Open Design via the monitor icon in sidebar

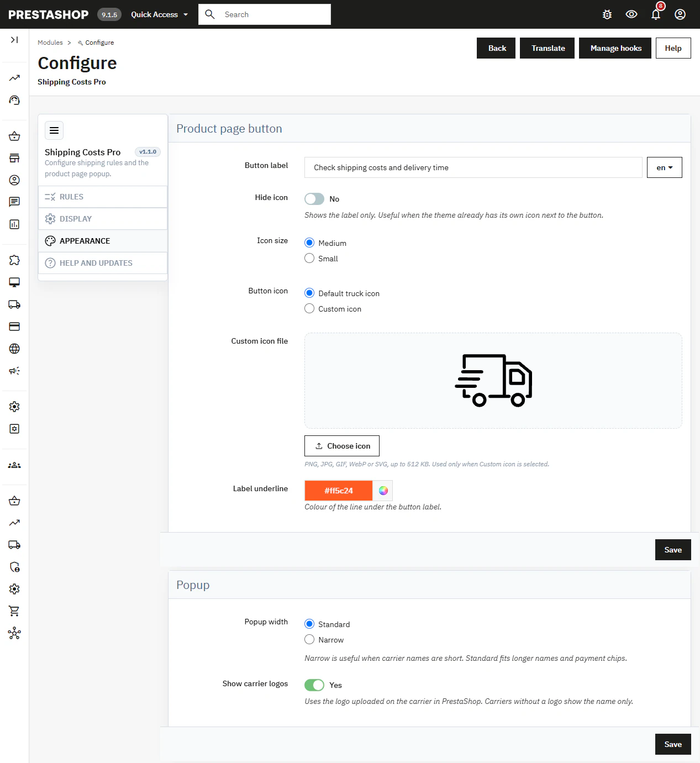pyautogui.click(x=14, y=282)
